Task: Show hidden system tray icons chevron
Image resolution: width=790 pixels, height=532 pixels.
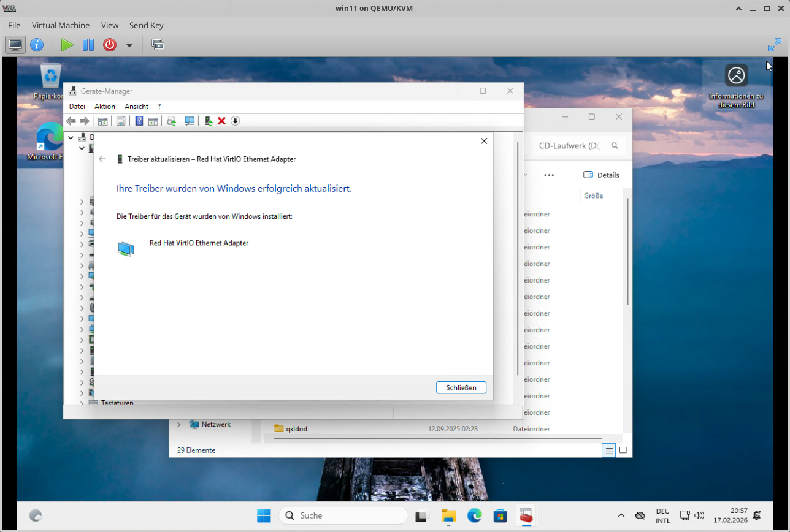Action: pos(621,515)
